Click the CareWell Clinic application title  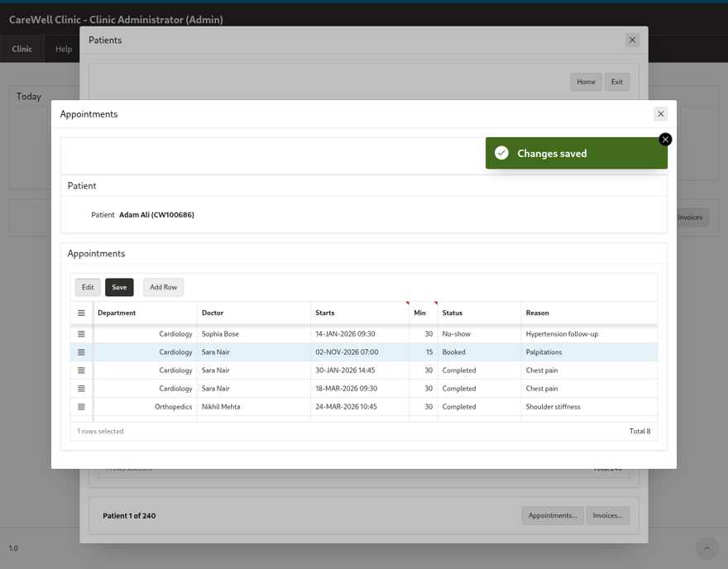click(116, 20)
